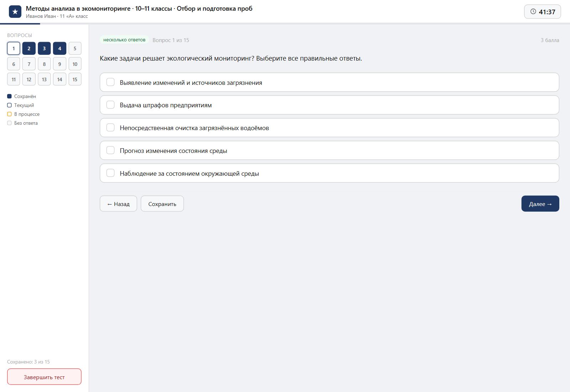Jump to question 10
The image size is (570, 392).
point(75,64)
